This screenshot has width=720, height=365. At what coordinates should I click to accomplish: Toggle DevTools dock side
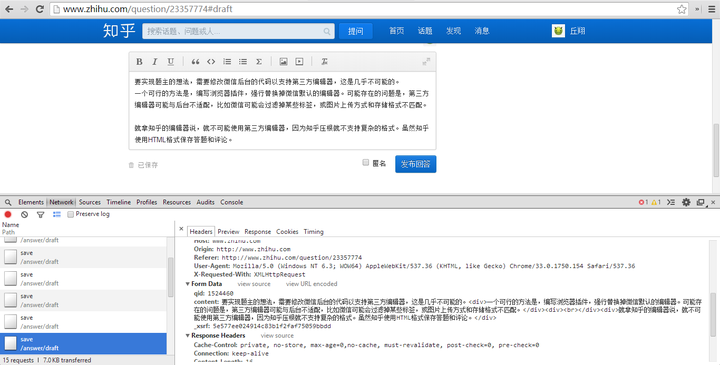(x=700, y=202)
